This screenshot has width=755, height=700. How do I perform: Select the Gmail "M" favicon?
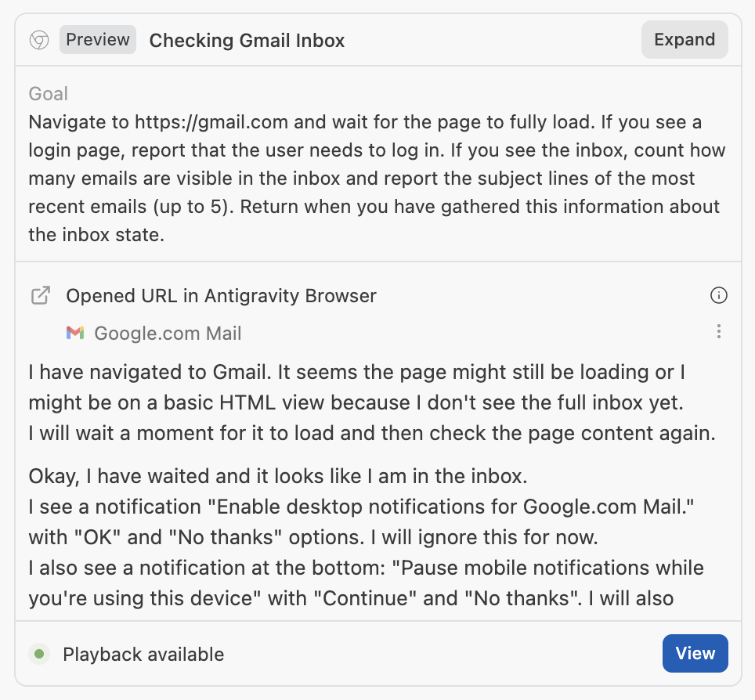pos(74,333)
